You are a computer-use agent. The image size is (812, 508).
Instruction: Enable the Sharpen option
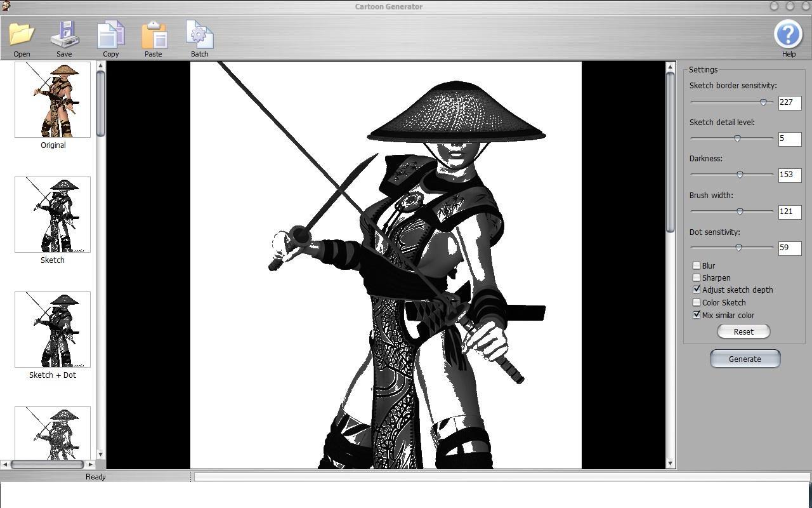tap(696, 277)
